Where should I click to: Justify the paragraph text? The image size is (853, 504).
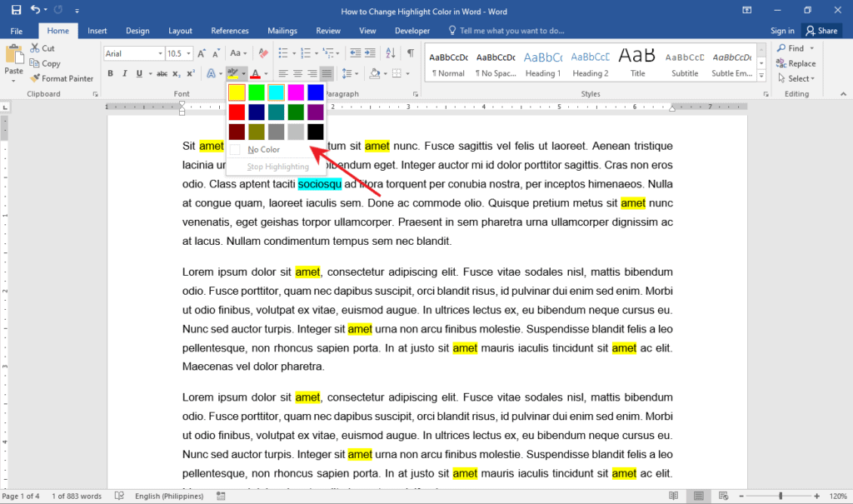pyautogui.click(x=327, y=73)
